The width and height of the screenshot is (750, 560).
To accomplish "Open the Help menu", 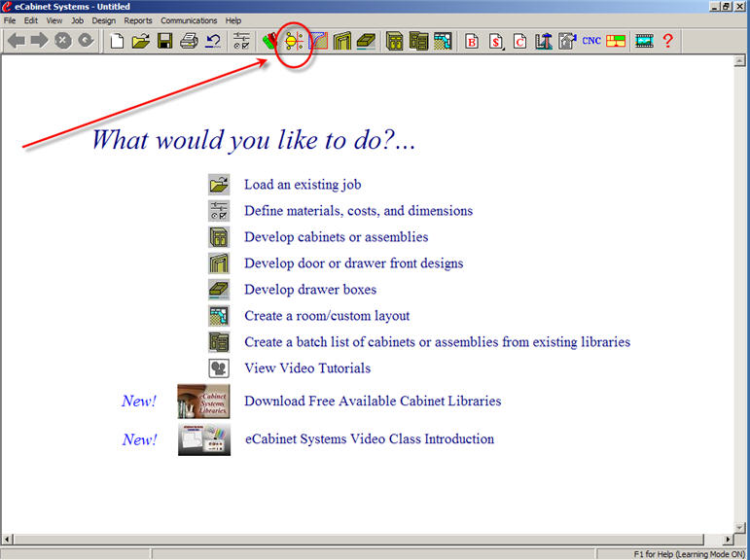I will pyautogui.click(x=232, y=20).
